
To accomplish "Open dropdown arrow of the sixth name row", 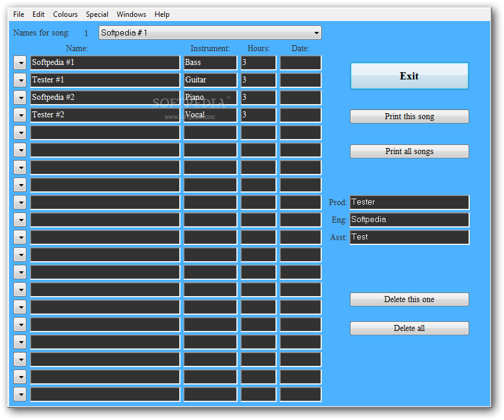I will pos(20,150).
